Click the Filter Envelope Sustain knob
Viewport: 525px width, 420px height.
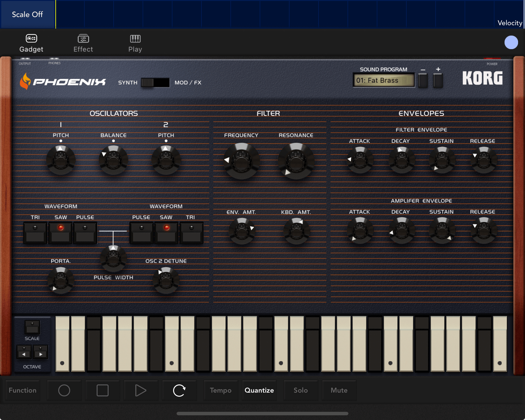442,160
